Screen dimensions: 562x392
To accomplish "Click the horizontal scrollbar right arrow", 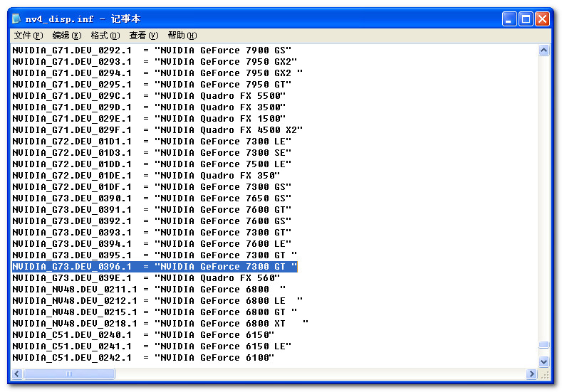I will pyautogui.click(x=531, y=374).
